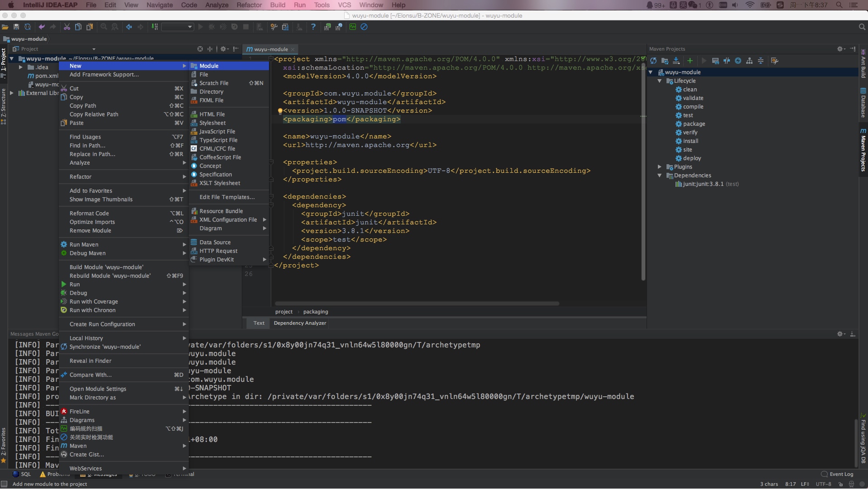The height and width of the screenshot is (489, 868).
Task: Collapse wuyu-module root in Maven Projects
Action: click(651, 72)
